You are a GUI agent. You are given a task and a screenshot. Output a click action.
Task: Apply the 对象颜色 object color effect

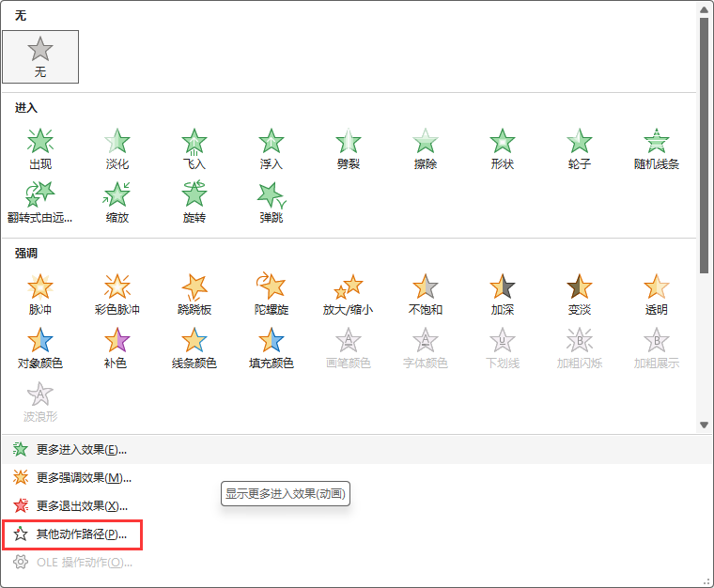pos(40,348)
